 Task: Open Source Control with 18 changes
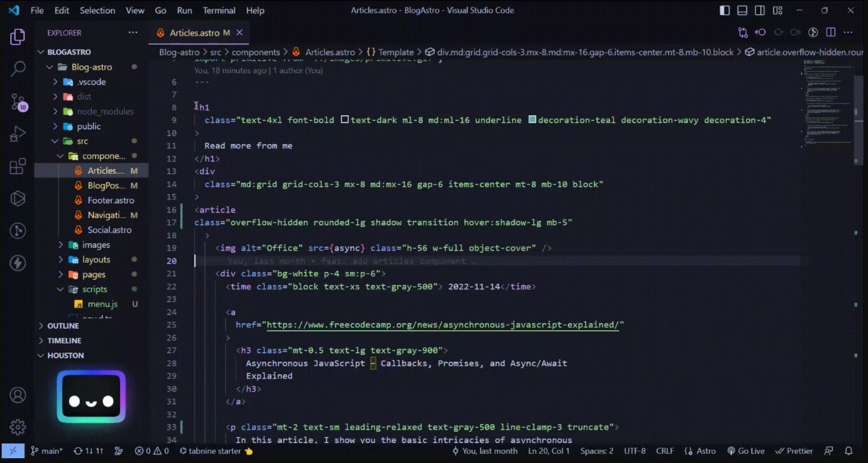[17, 101]
